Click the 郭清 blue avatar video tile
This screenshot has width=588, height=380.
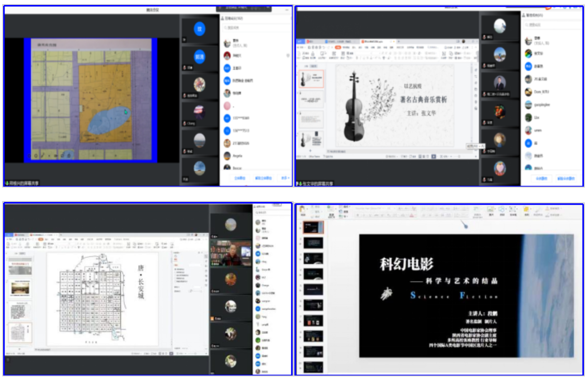(199, 57)
